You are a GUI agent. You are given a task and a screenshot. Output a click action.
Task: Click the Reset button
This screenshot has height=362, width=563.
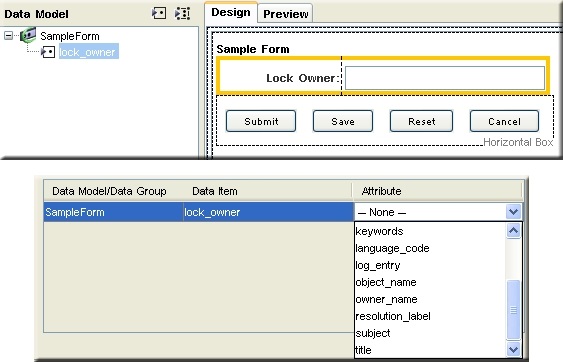(x=422, y=121)
